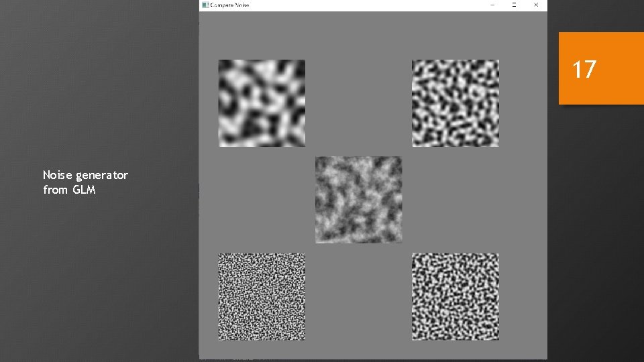Select the top-left blurry large-blob noise texture
Screen dimensions: 644x362
click(262, 103)
